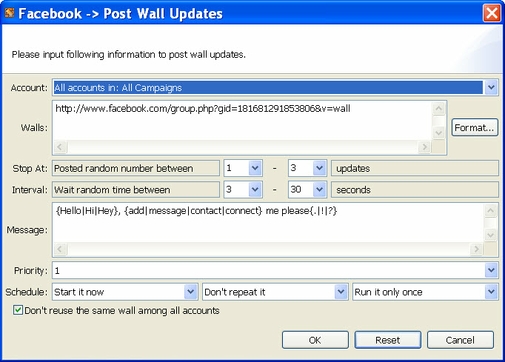Open the Account dropdown arrow
This screenshot has height=362, width=505.
pyautogui.click(x=491, y=88)
